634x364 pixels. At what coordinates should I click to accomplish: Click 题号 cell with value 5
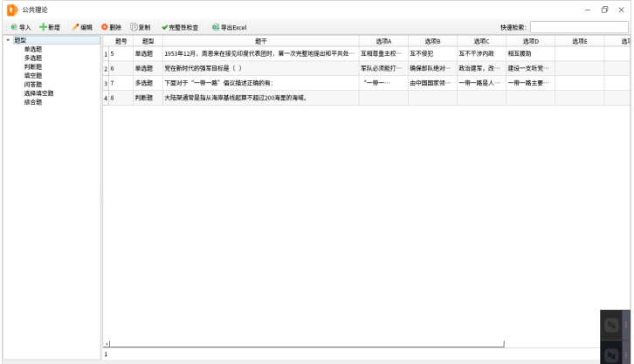(x=121, y=54)
